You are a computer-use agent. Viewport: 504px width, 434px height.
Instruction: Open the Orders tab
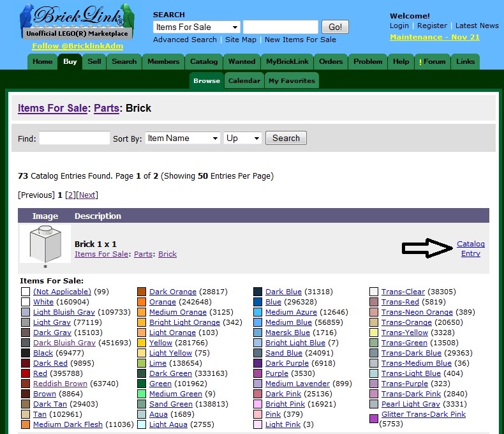pos(330,61)
